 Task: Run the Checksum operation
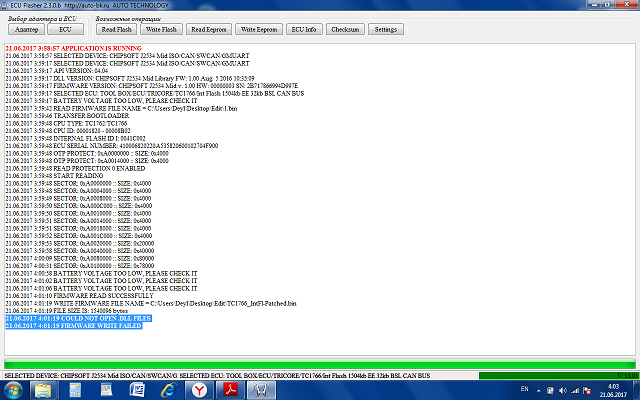[345, 30]
